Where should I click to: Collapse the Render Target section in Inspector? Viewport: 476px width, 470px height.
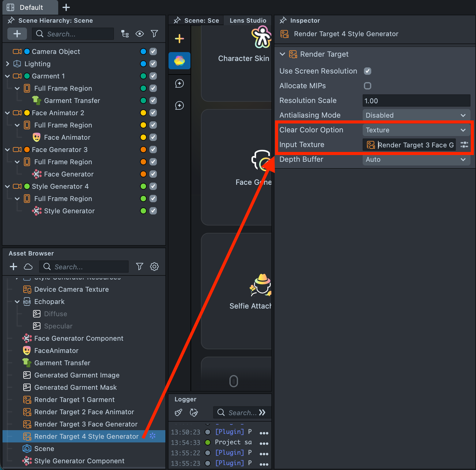coord(282,54)
